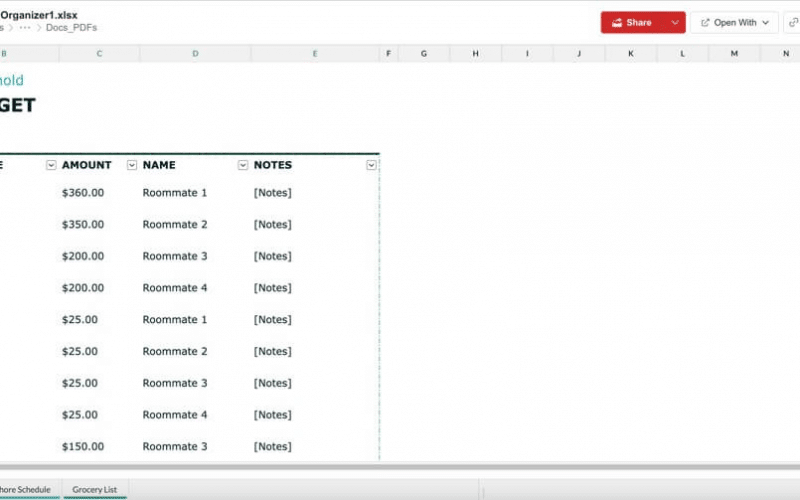The image size is (800, 500).
Task: Click the [Notes] cell beside $350.00
Action: 272,225
